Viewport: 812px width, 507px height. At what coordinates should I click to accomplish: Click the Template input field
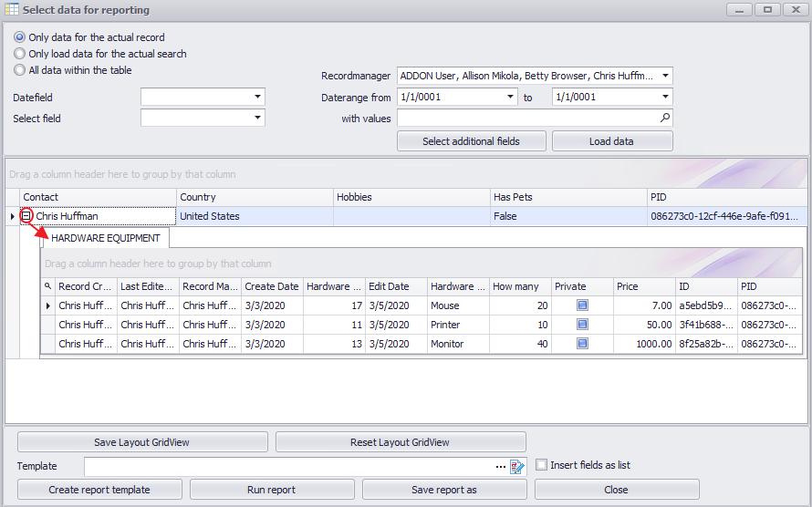click(287, 466)
